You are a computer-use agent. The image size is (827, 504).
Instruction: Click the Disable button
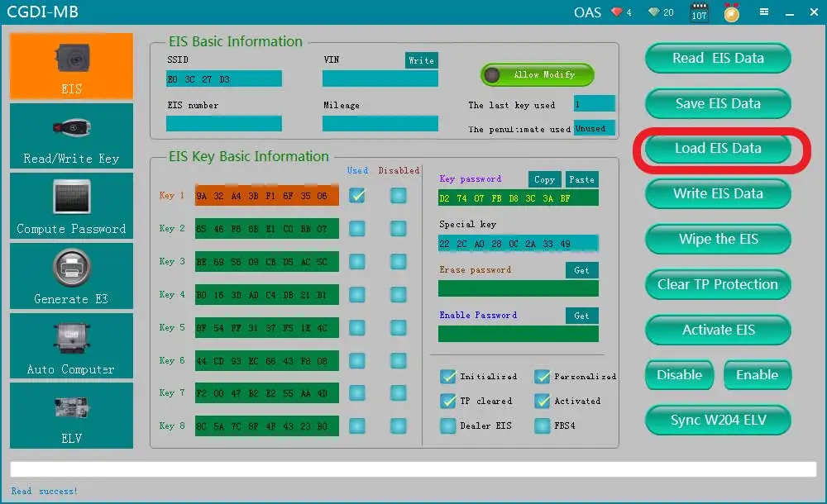coord(679,375)
